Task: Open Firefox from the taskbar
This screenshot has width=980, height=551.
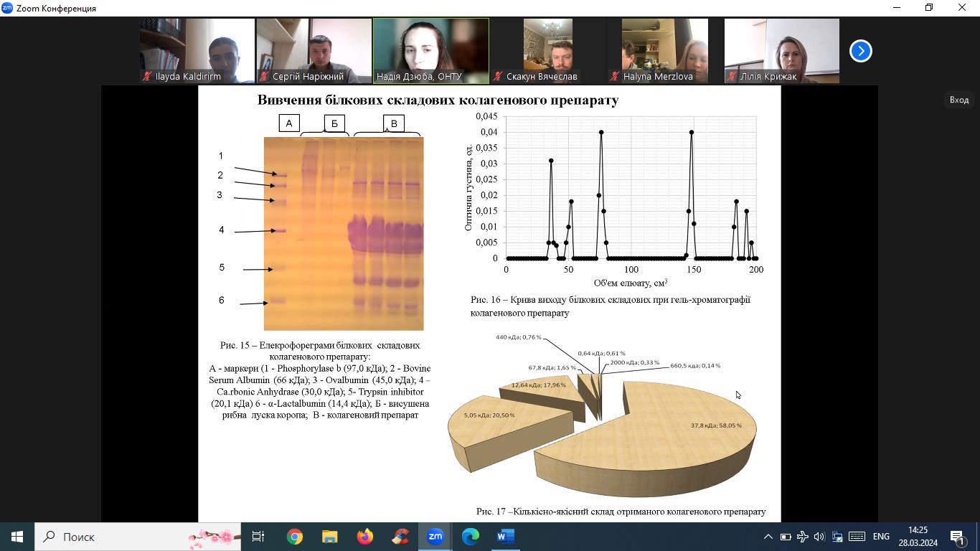Action: tap(365, 537)
